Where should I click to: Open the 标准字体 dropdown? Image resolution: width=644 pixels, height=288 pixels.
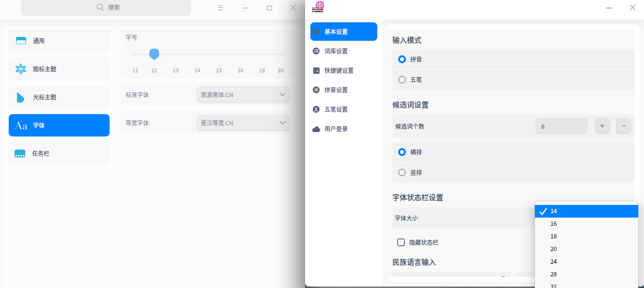[x=242, y=95]
